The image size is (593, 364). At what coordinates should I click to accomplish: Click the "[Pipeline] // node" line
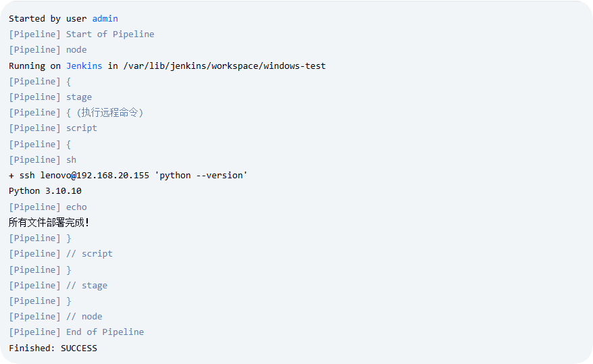pos(55,317)
